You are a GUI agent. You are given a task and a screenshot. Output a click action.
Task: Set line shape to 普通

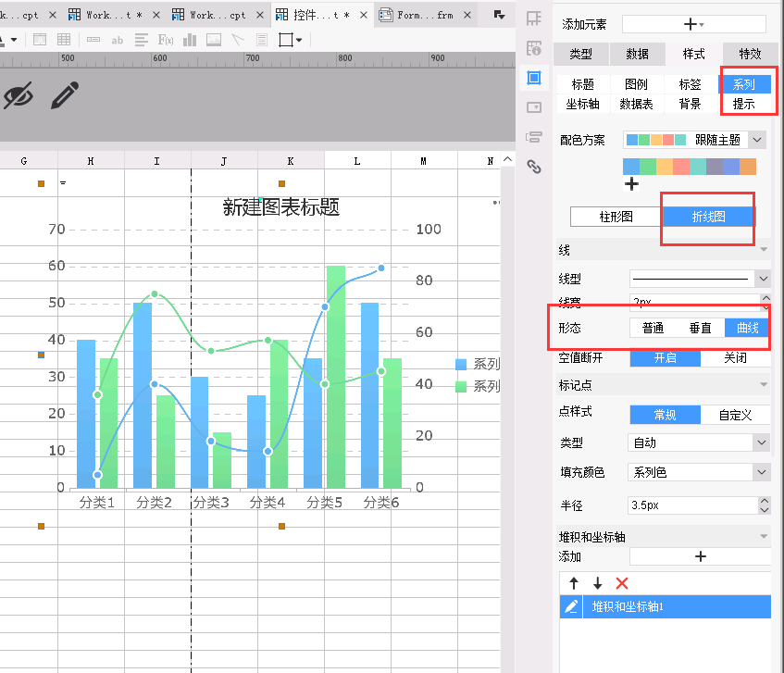[x=653, y=328]
